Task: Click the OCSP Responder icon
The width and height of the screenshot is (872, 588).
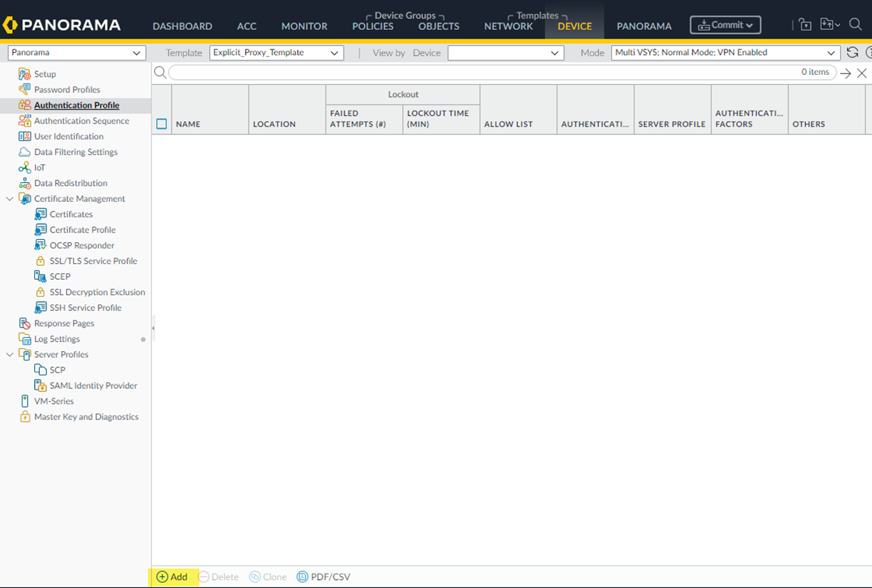Action: click(x=41, y=246)
